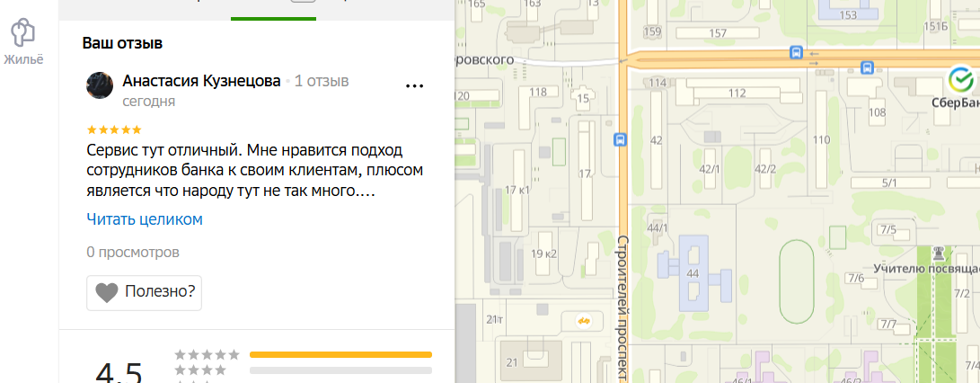The height and width of the screenshot is (383, 980).
Task: Click the monument icon 'Учителю посвящается'
Action: pos(938,253)
